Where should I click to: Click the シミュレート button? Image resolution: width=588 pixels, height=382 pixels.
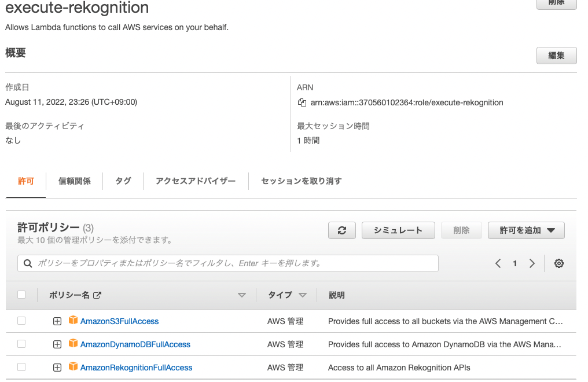[x=398, y=230]
